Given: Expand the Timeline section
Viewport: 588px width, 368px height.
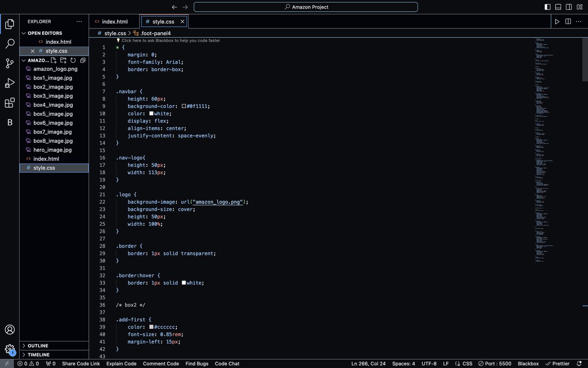Looking at the screenshot, I should pyautogui.click(x=54, y=355).
